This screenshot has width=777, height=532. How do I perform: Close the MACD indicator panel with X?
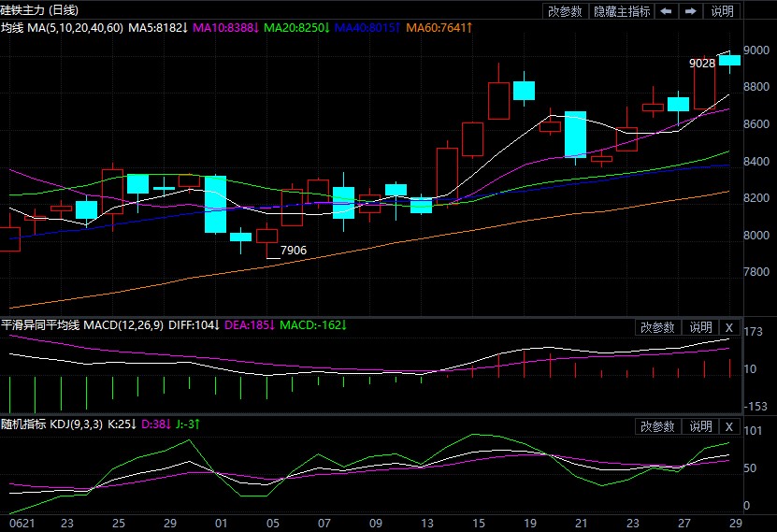tap(729, 327)
